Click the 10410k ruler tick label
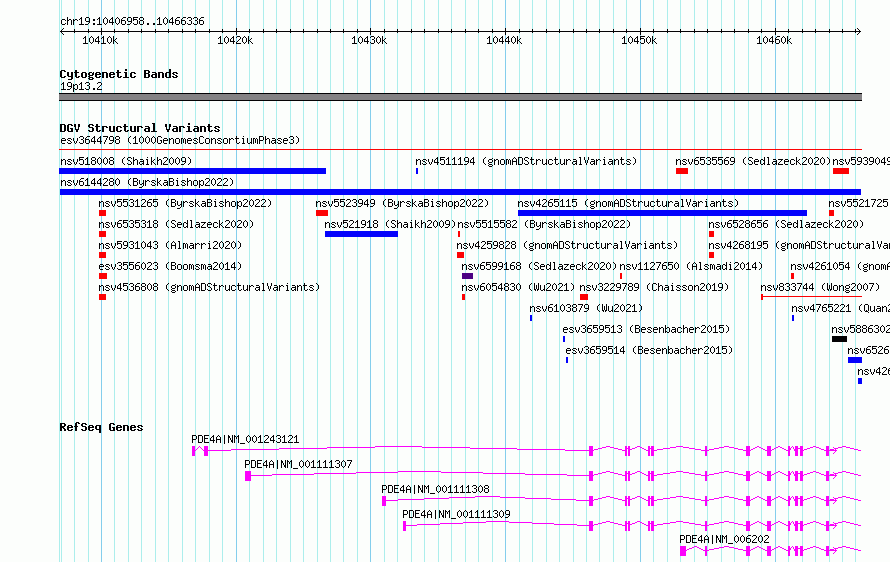Viewport: 890px width, 562px height. [x=100, y=40]
